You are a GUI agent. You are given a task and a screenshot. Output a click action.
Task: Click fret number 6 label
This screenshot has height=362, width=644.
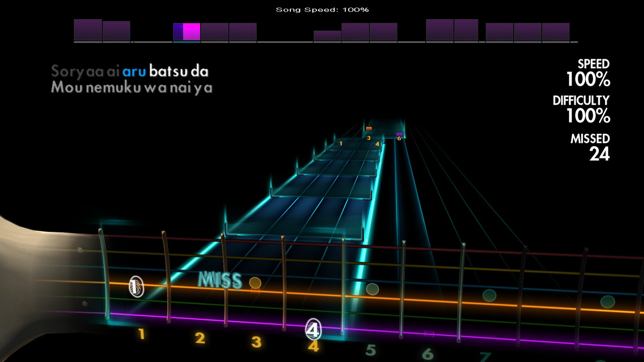[x=427, y=354]
